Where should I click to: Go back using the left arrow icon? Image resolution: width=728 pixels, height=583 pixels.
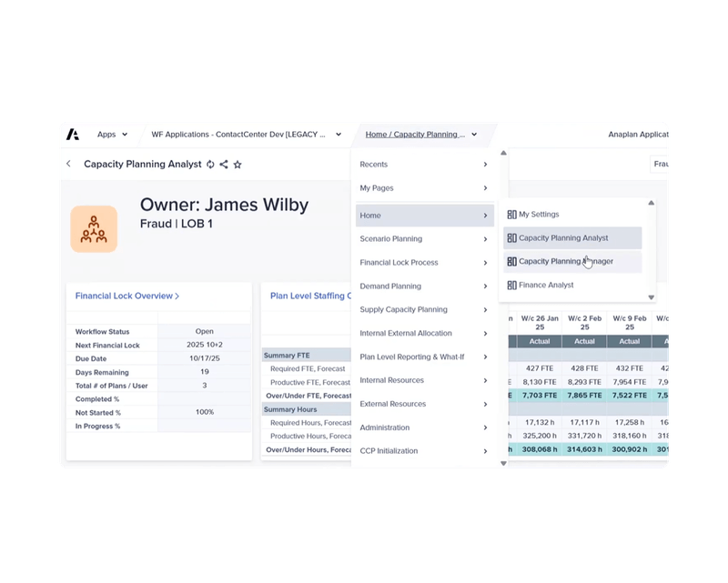pyautogui.click(x=69, y=164)
